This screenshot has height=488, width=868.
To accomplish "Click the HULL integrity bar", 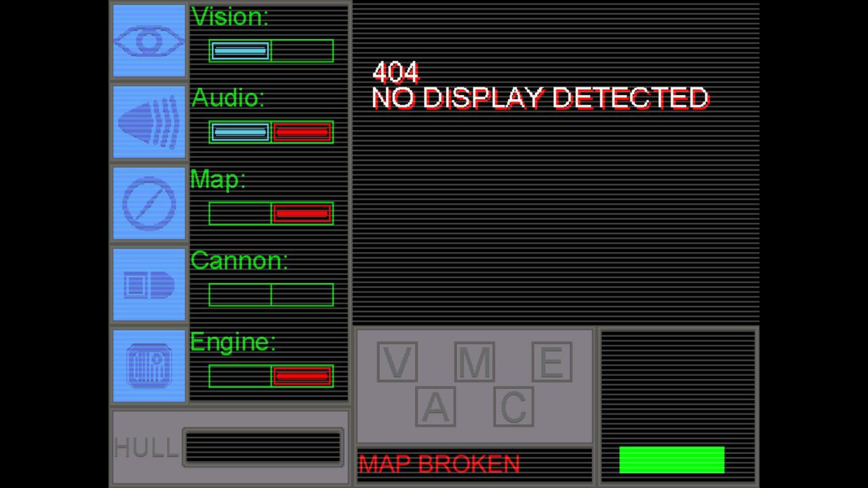I will pyautogui.click(x=263, y=447).
